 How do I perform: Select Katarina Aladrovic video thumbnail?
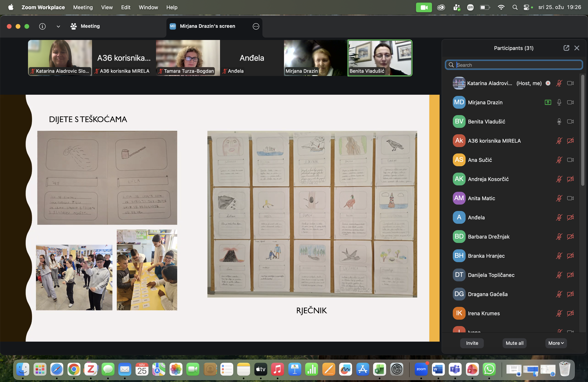point(60,58)
